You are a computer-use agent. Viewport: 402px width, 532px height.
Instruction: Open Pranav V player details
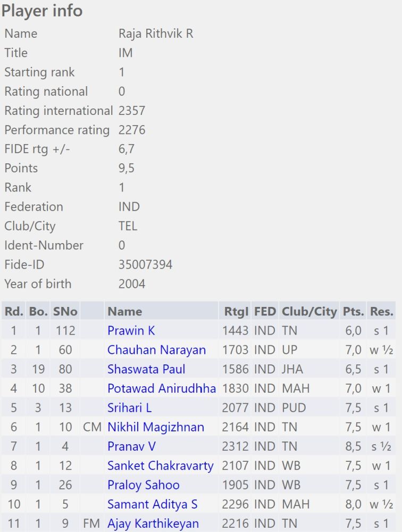coord(131,446)
